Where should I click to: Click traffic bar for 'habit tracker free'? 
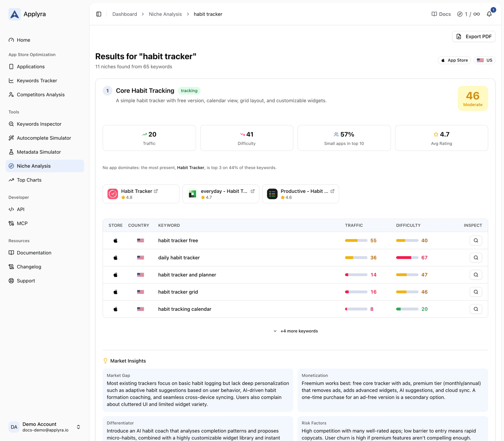[356, 240]
